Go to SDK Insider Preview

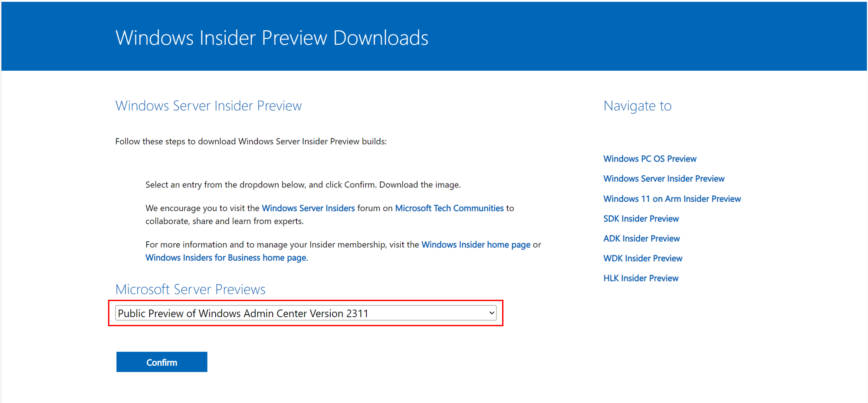click(641, 219)
